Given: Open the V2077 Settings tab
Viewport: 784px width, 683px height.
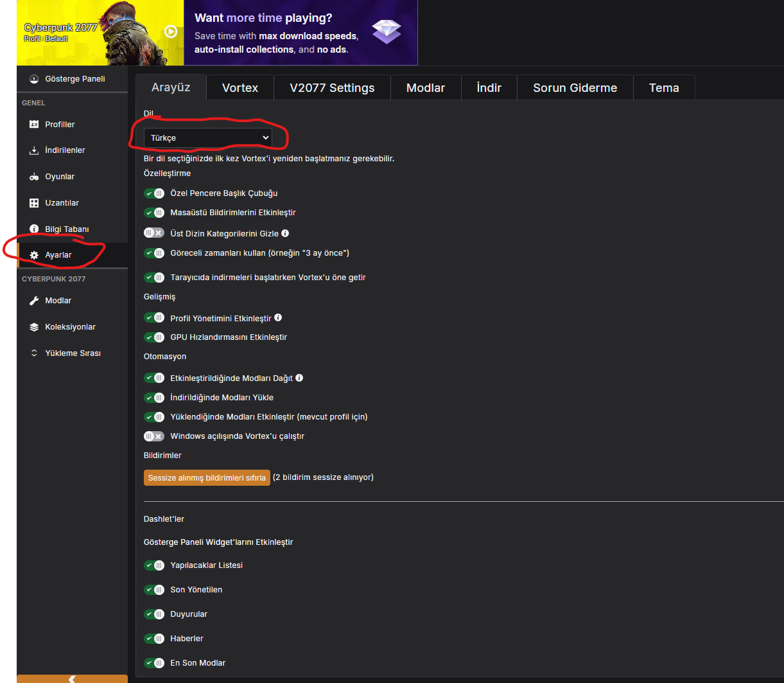Looking at the screenshot, I should [332, 88].
